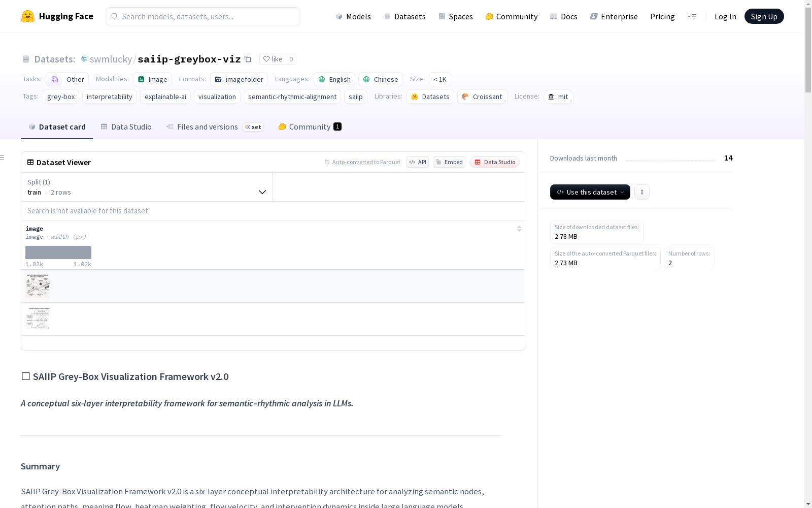Select the Chinese language tag
The image size is (812, 508).
coord(381,79)
